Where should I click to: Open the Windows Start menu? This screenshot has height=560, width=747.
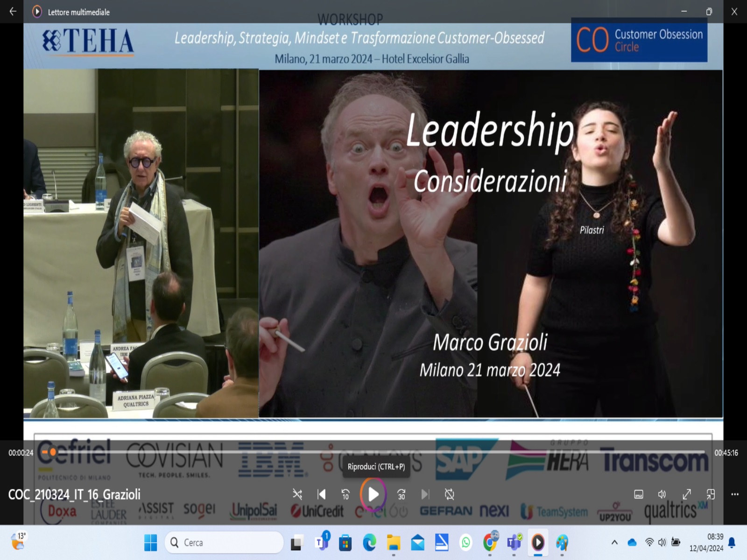click(x=151, y=542)
